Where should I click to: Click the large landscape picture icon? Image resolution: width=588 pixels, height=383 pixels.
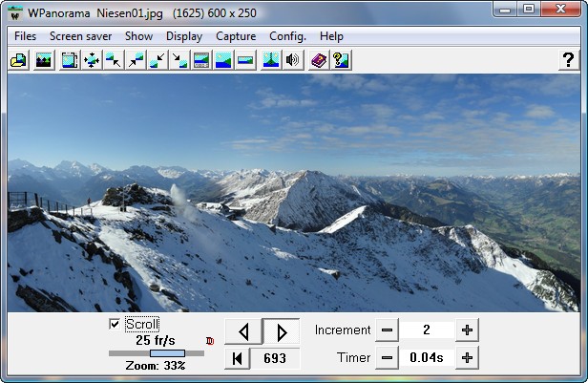pyautogui.click(x=223, y=60)
